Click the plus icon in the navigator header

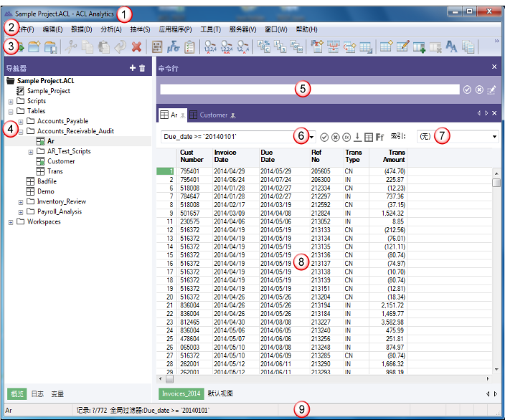[132, 68]
